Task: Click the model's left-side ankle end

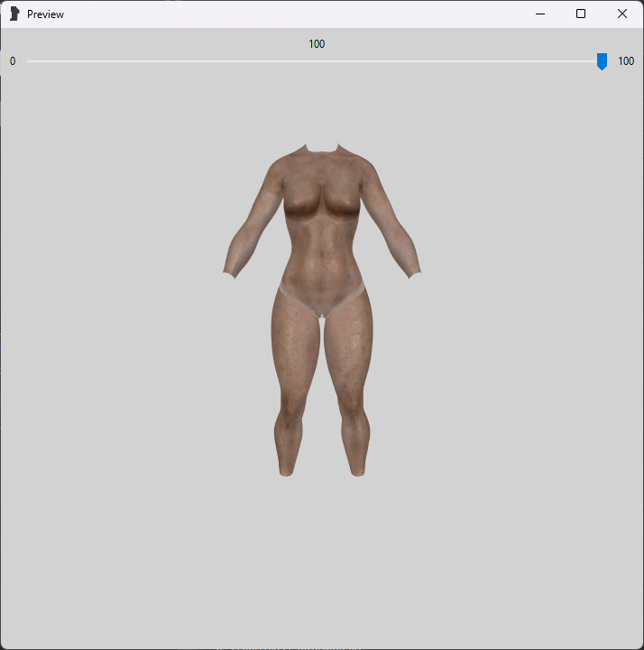Action: point(287,469)
